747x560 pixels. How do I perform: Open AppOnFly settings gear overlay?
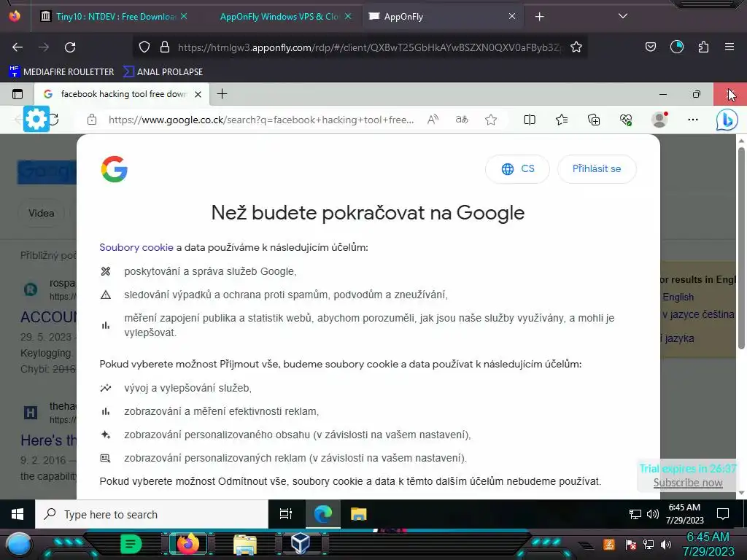click(x=36, y=119)
